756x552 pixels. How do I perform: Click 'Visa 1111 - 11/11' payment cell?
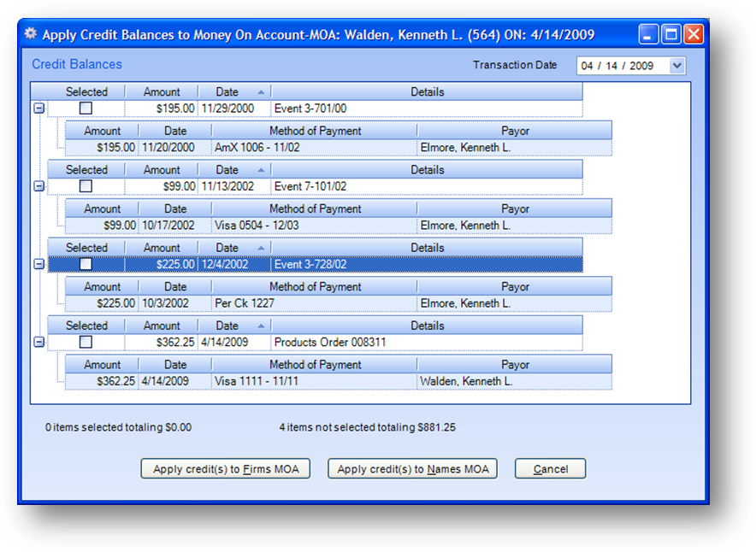point(315,381)
